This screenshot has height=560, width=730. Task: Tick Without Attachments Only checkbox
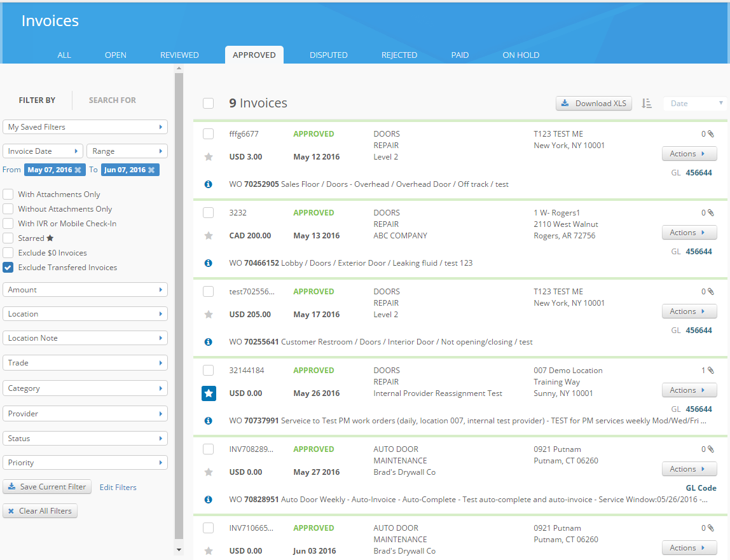tap(8, 209)
